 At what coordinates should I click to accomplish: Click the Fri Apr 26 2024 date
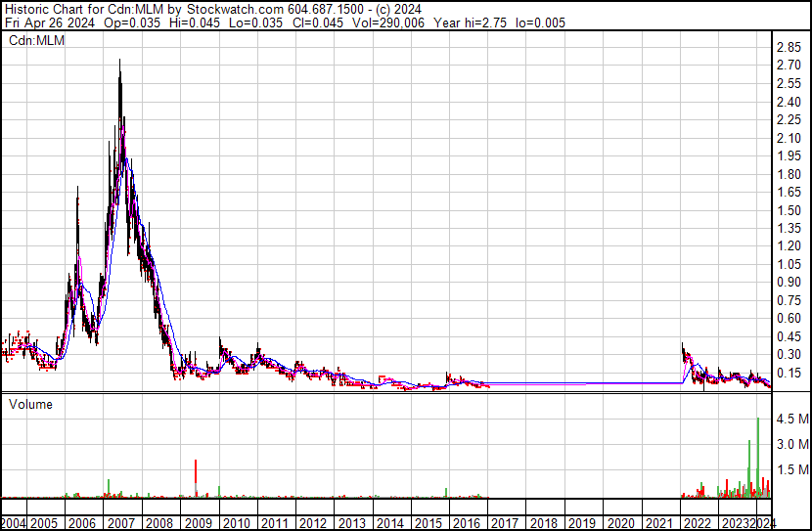[x=50, y=22]
